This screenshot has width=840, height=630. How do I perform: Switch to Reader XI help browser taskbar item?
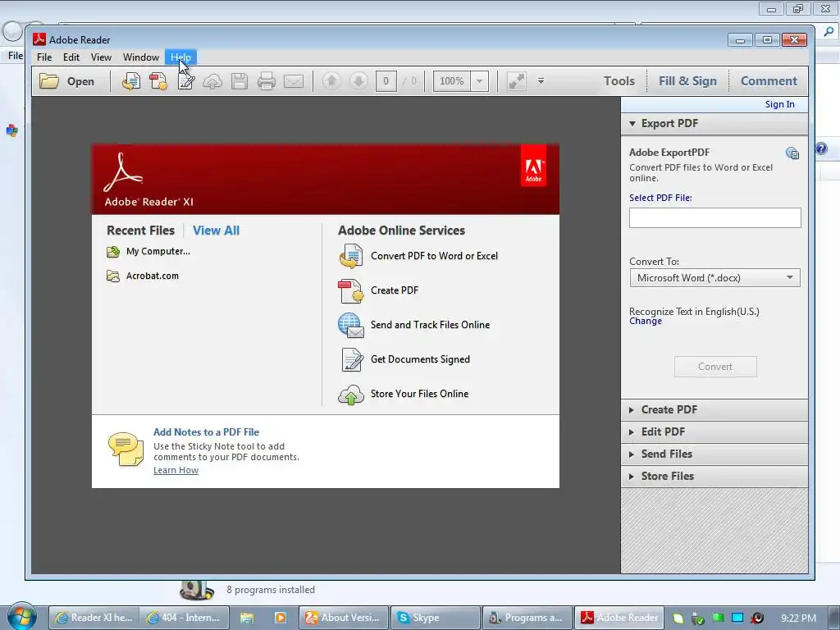(x=94, y=618)
